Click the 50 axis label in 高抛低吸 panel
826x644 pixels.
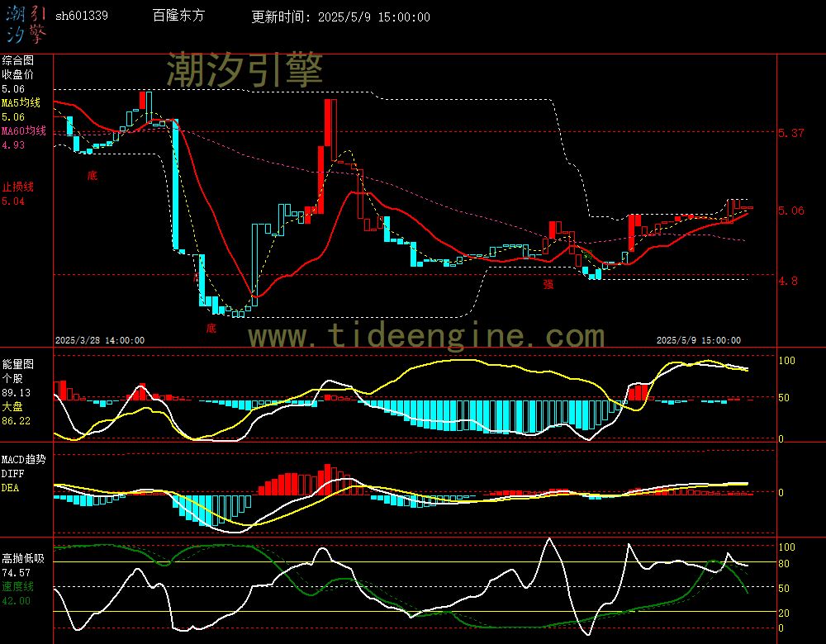coord(784,589)
